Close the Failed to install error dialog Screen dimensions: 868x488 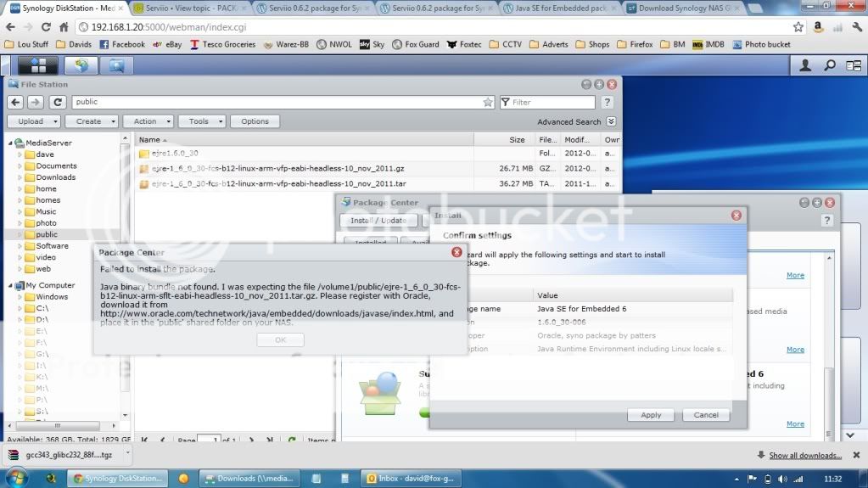[456, 252]
